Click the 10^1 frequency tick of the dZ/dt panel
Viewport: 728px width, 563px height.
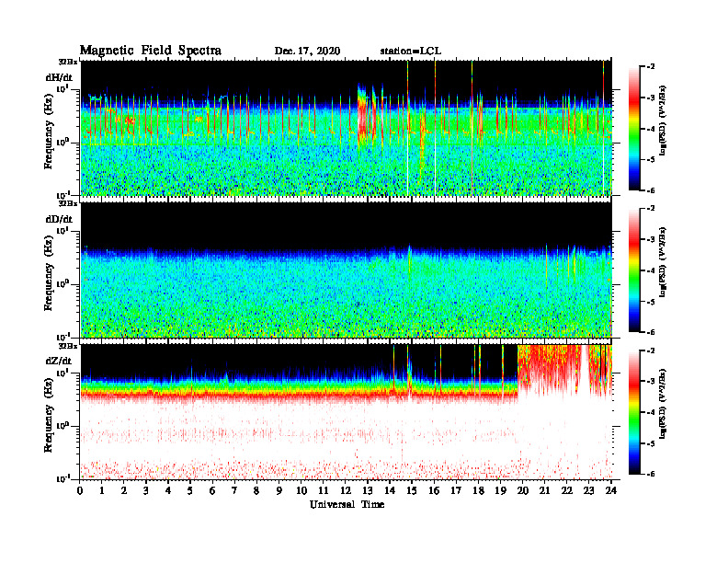(x=63, y=373)
